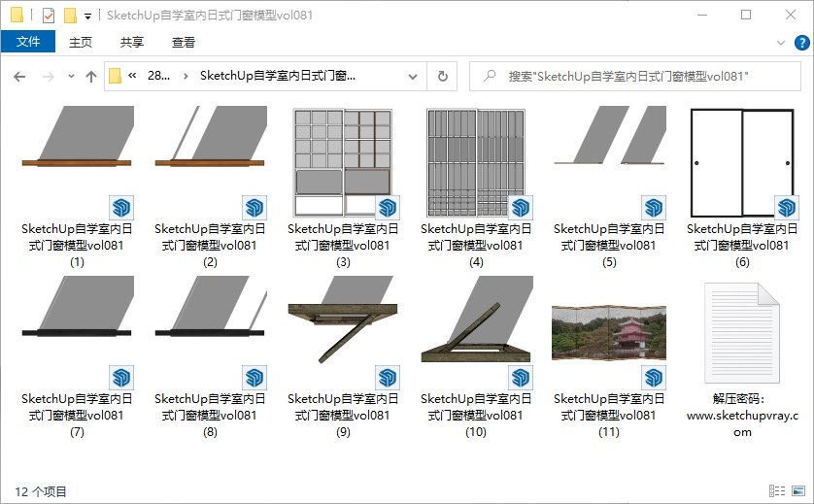The image size is (814, 504).
Task: Click SketchUp badge icon on file (7)
Action: (121, 378)
